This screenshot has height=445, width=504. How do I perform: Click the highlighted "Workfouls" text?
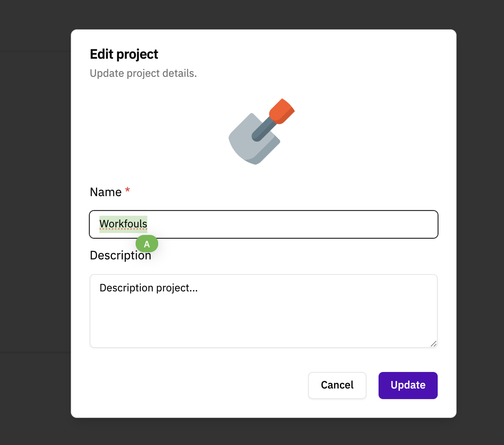[123, 224]
